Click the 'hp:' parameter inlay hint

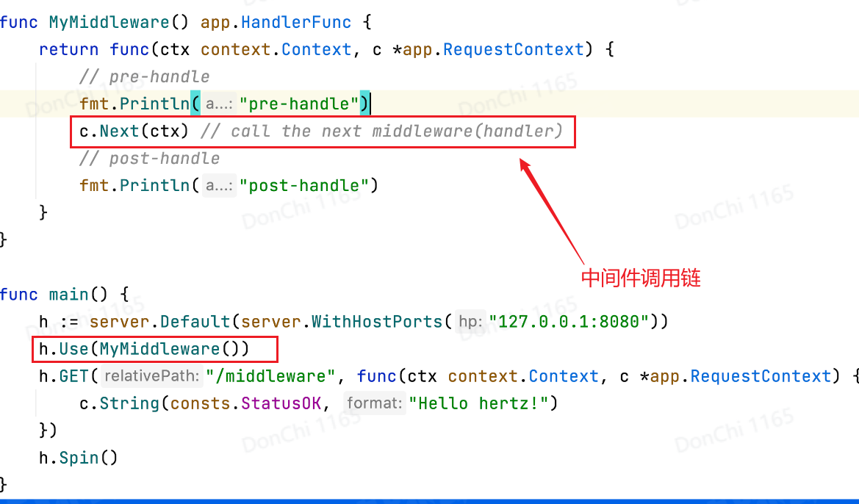click(470, 322)
